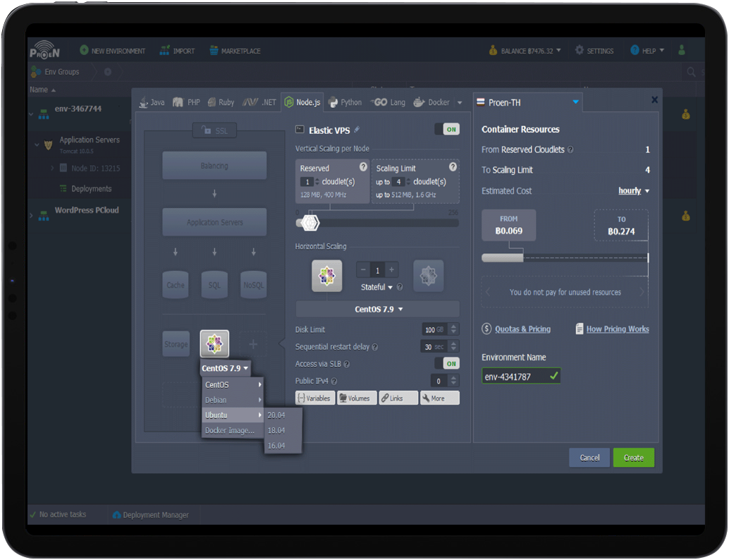Viewport: 729px width, 560px height.
Task: Click the NoSQL database block
Action: tap(253, 285)
